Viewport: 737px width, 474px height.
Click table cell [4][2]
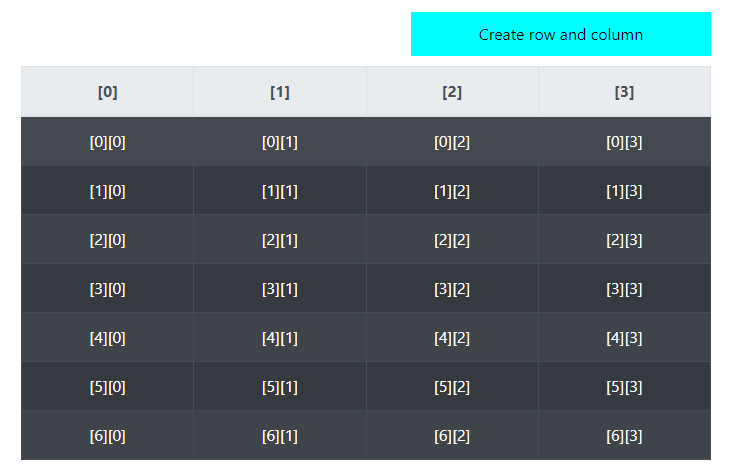(x=452, y=337)
